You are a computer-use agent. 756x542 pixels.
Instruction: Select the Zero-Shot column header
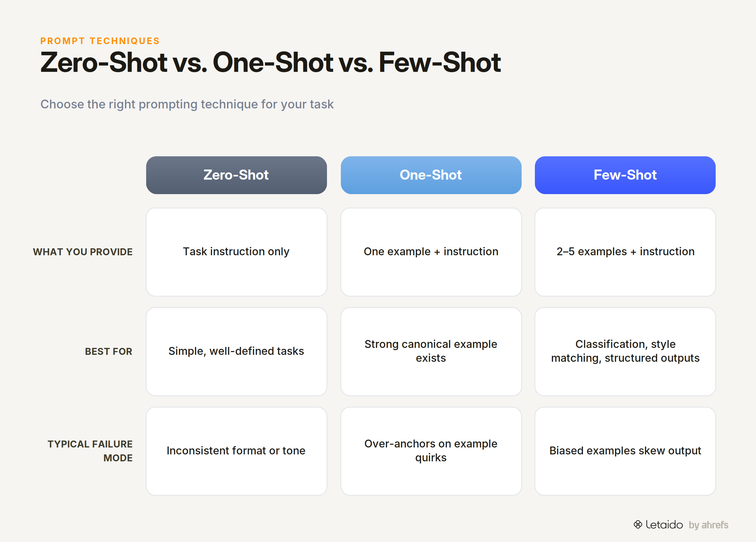click(236, 175)
